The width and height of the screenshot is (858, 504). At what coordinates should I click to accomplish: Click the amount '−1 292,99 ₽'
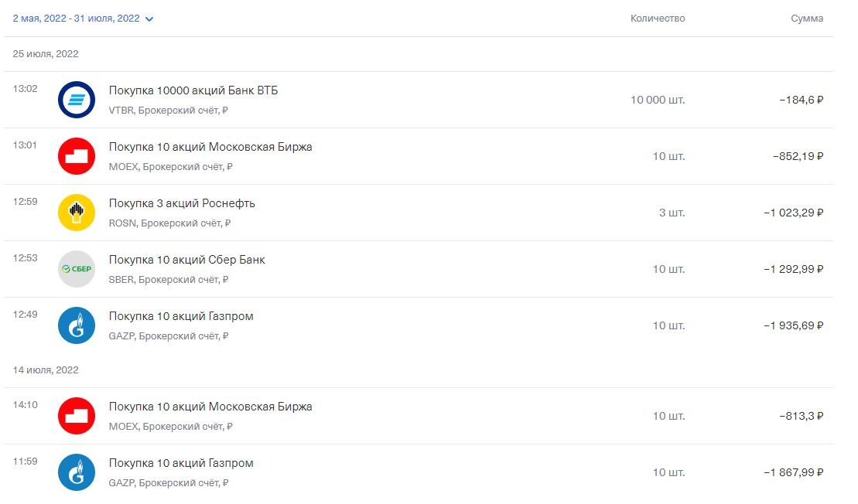[x=794, y=269]
